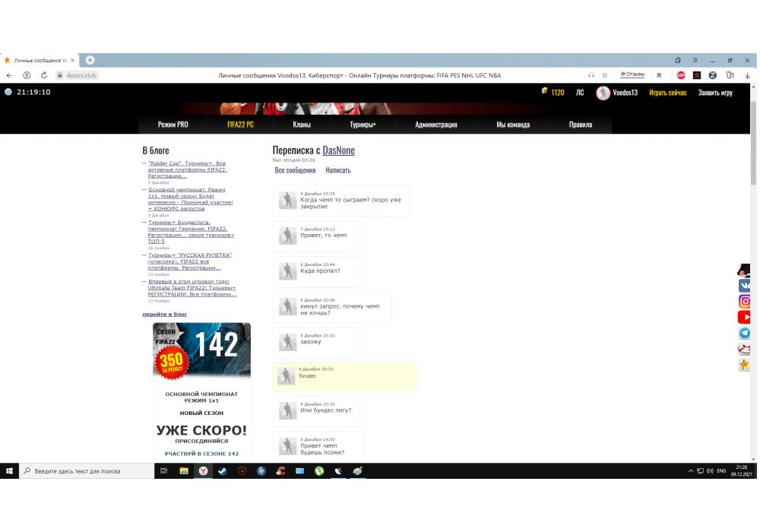The height and width of the screenshot is (532, 760).
Task: Click the message кинул запрос, почему чемп
Action: 332,307
